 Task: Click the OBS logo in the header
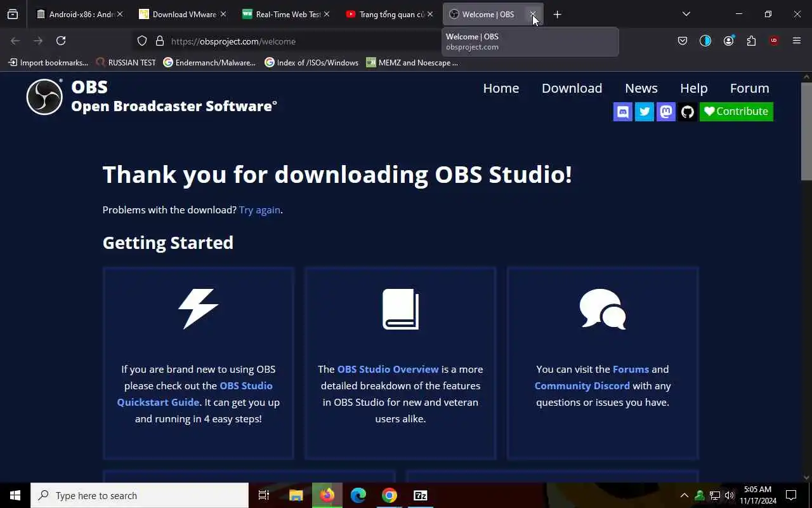pyautogui.click(x=44, y=97)
